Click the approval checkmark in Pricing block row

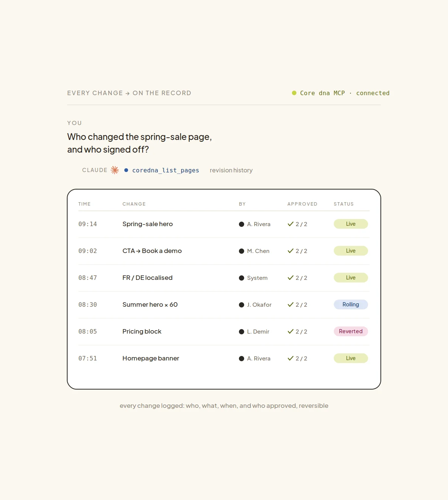tap(290, 331)
